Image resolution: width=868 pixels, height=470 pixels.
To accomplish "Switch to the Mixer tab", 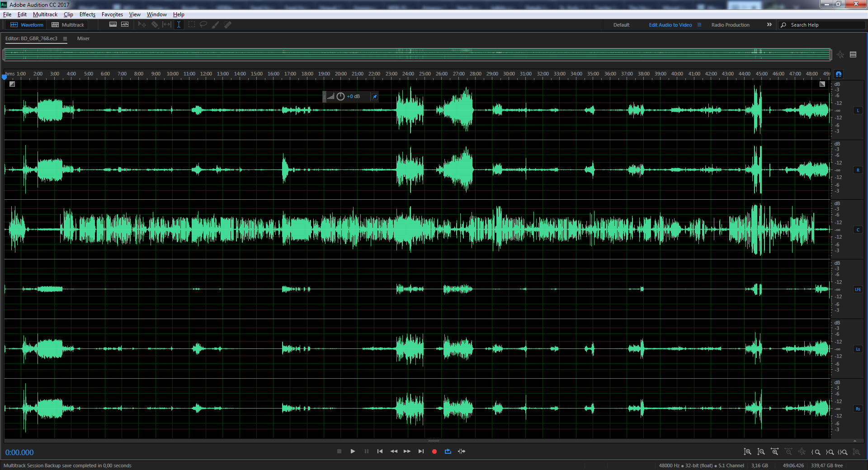I will [x=83, y=38].
